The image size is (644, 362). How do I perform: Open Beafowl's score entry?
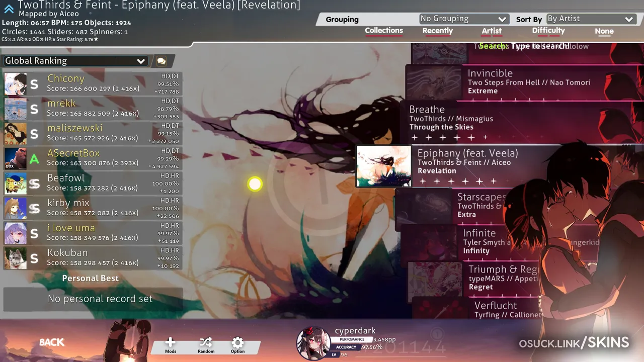coord(93,184)
